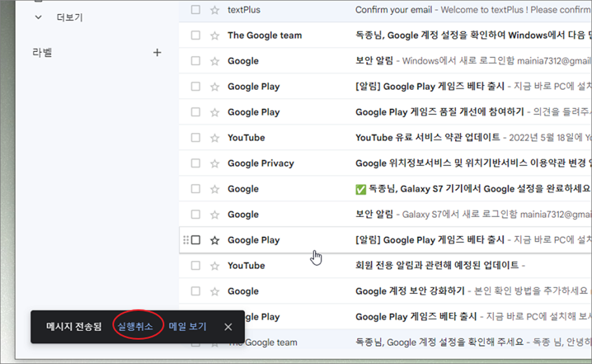Click 메일 보기 in the notification

(x=188, y=327)
